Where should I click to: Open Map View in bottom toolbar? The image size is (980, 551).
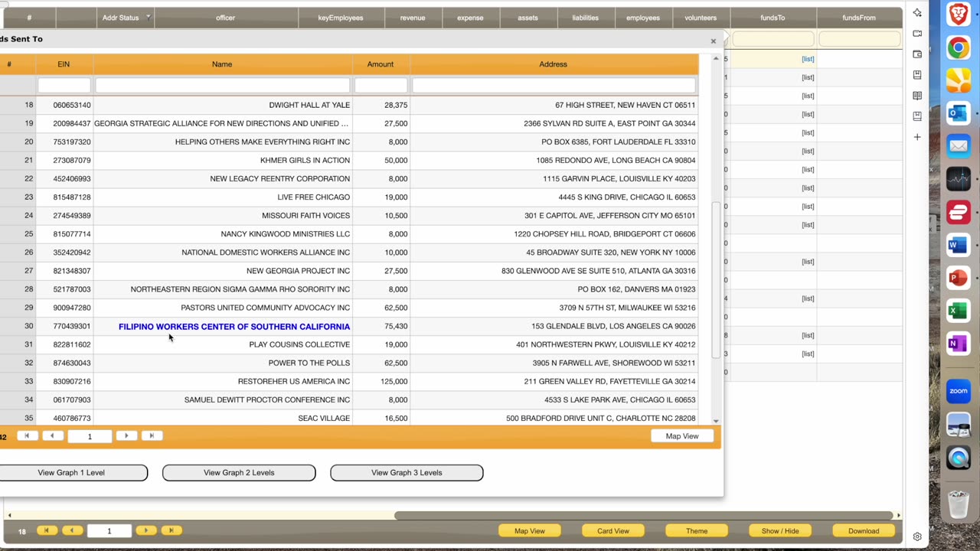[x=530, y=531]
